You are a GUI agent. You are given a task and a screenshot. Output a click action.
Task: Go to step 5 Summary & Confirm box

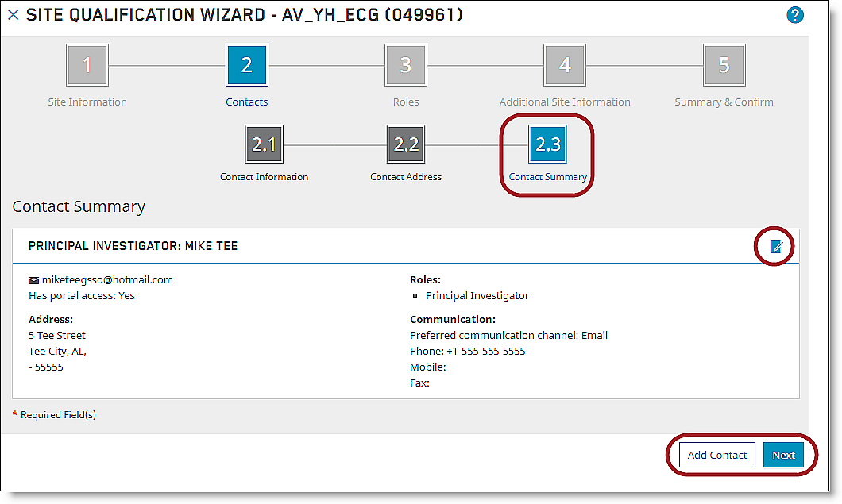pyautogui.click(x=723, y=65)
